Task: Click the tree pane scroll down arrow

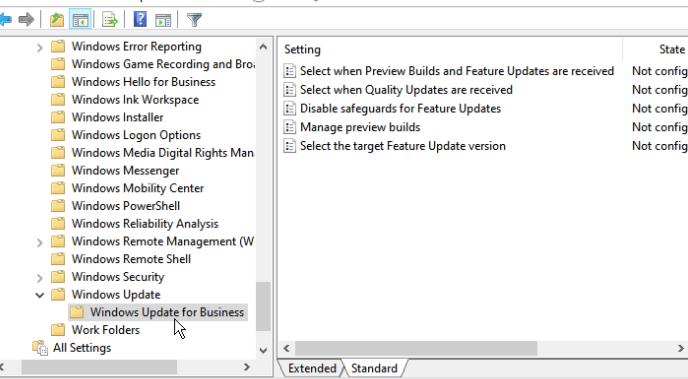Action: tap(263, 350)
